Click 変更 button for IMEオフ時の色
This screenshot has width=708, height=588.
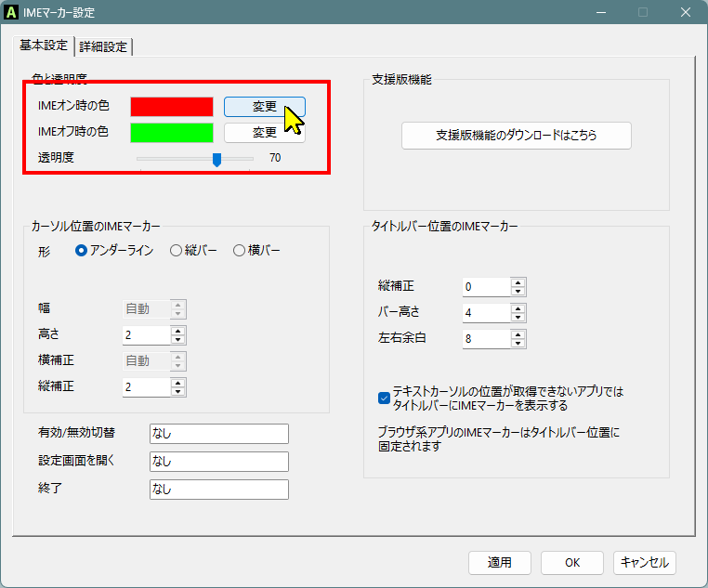[x=265, y=133]
